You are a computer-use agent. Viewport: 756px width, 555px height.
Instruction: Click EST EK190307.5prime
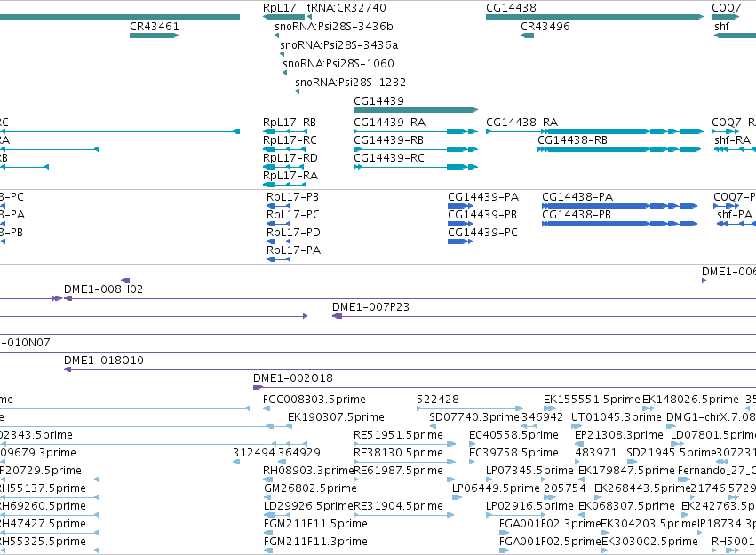click(x=336, y=417)
